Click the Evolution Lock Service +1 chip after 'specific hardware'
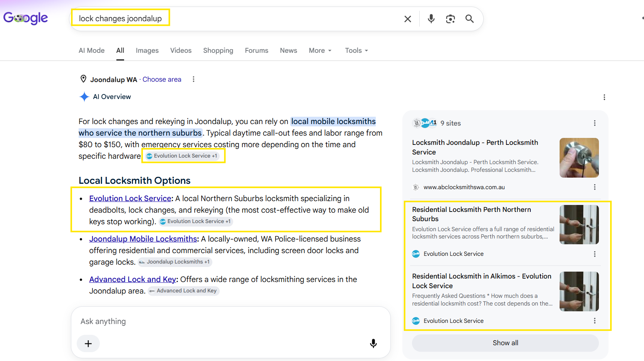The width and height of the screenshot is (644, 361). coord(182,156)
